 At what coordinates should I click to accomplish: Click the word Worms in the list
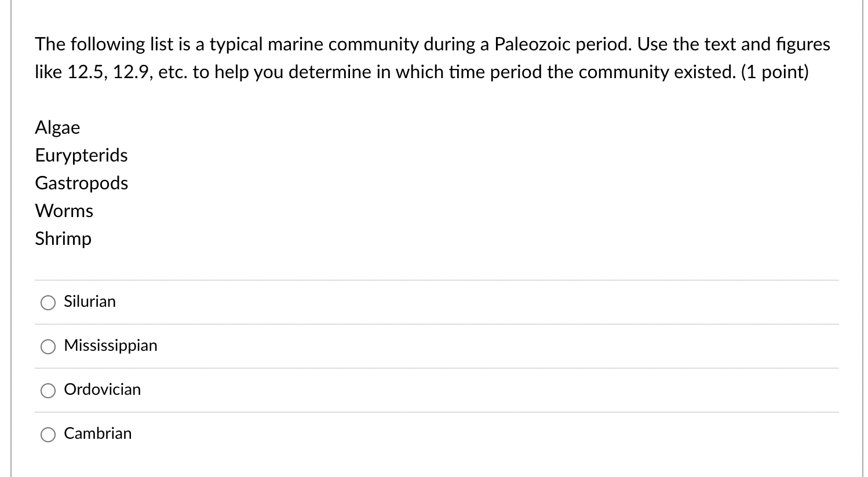(x=64, y=211)
